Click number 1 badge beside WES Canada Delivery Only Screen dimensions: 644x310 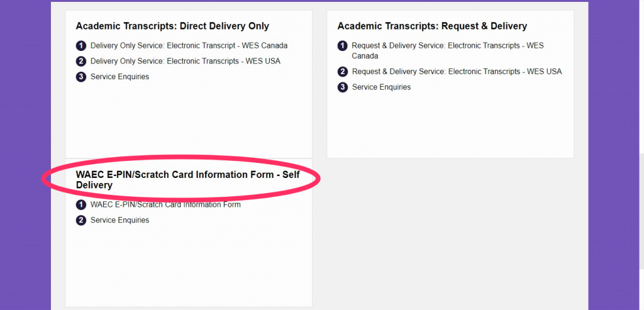tap(80, 46)
